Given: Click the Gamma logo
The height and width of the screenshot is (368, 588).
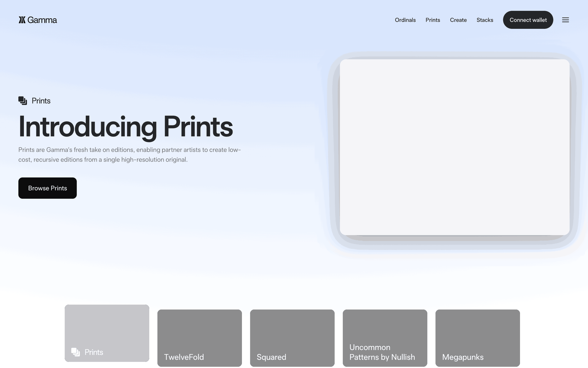Looking at the screenshot, I should pos(38,20).
